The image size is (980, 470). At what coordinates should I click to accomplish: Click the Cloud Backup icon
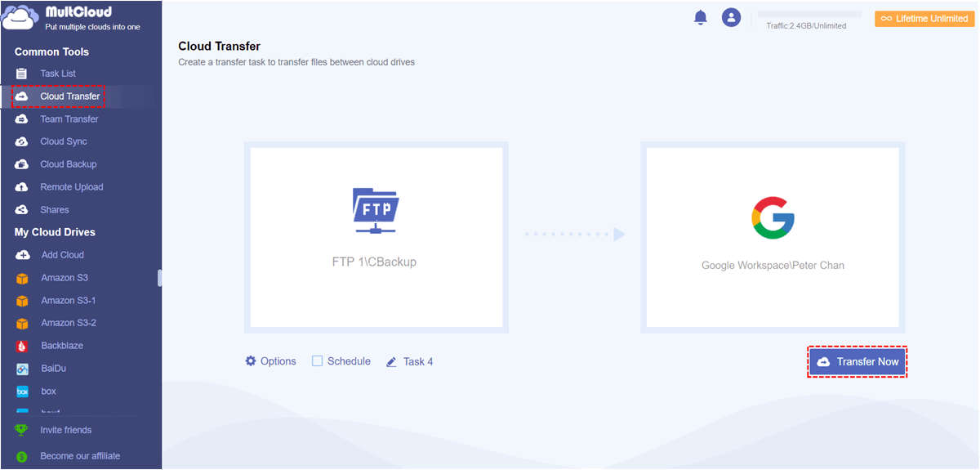[x=22, y=164]
